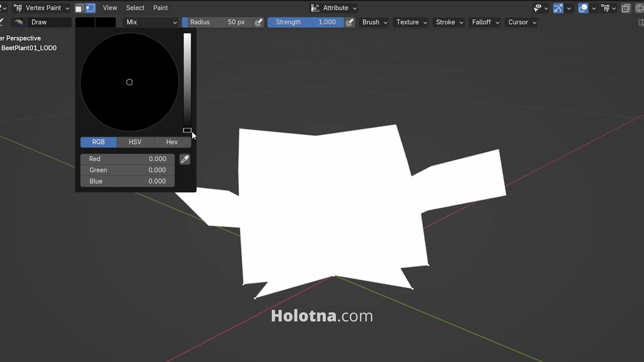Expand the Texture settings popover

coord(412,22)
